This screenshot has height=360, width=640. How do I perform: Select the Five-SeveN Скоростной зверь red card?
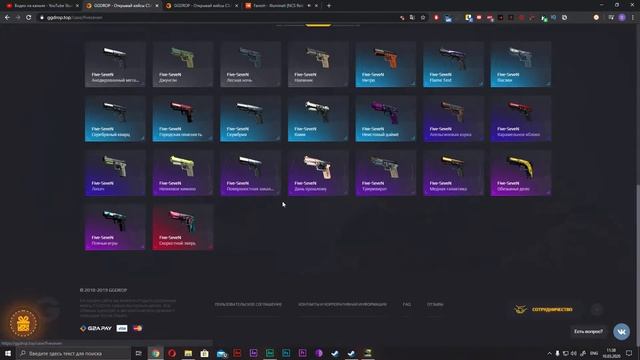click(x=182, y=227)
